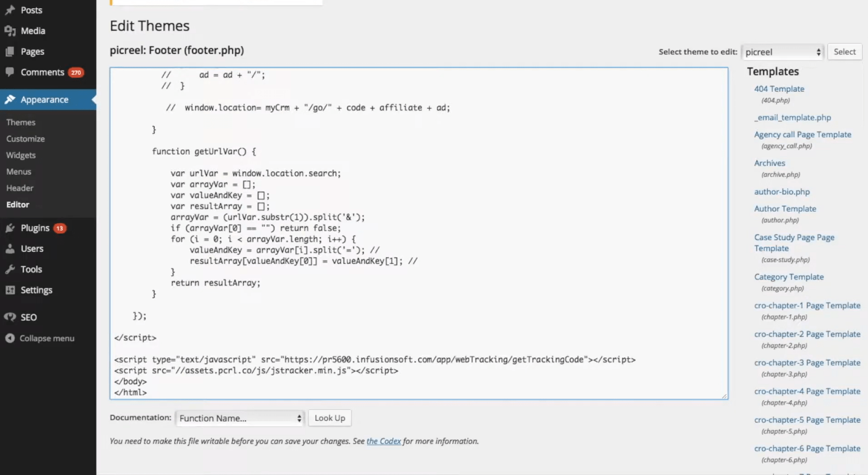Click the Edit Themes page title

click(x=150, y=26)
